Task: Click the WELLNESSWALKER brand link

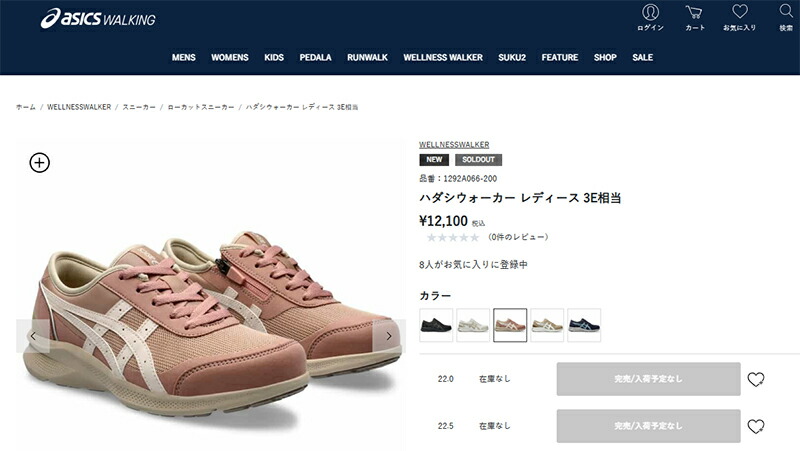Action: 454,144
